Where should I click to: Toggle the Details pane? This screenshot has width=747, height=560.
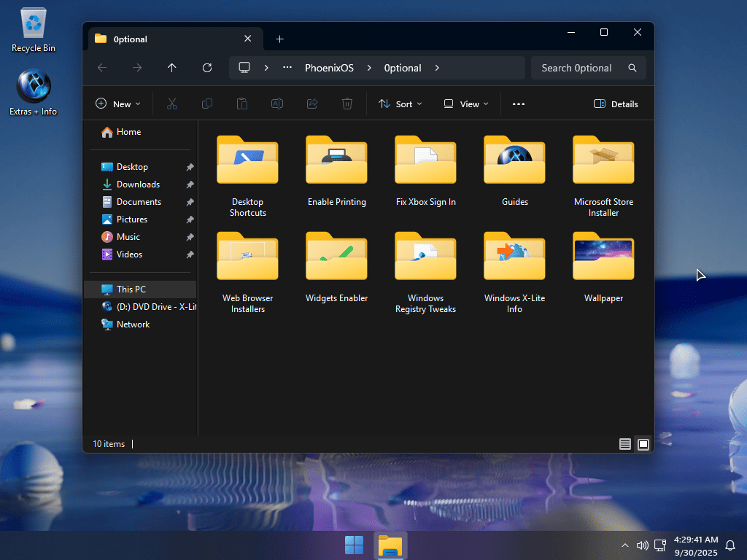point(616,104)
